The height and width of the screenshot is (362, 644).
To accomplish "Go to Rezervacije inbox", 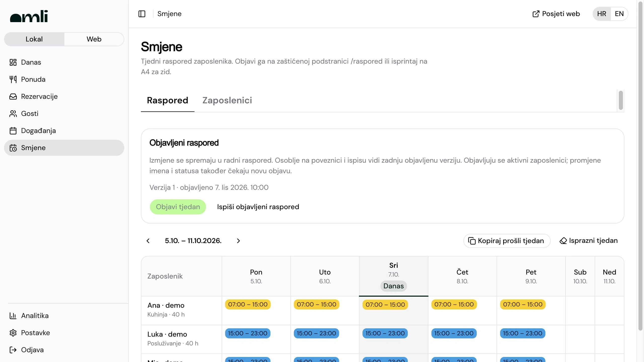I will click(x=64, y=97).
